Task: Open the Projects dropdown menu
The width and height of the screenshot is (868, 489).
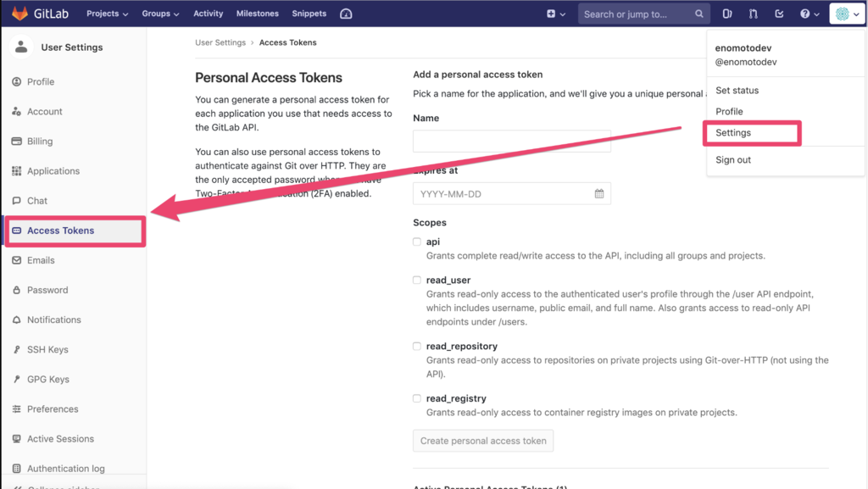Action: 107,14
